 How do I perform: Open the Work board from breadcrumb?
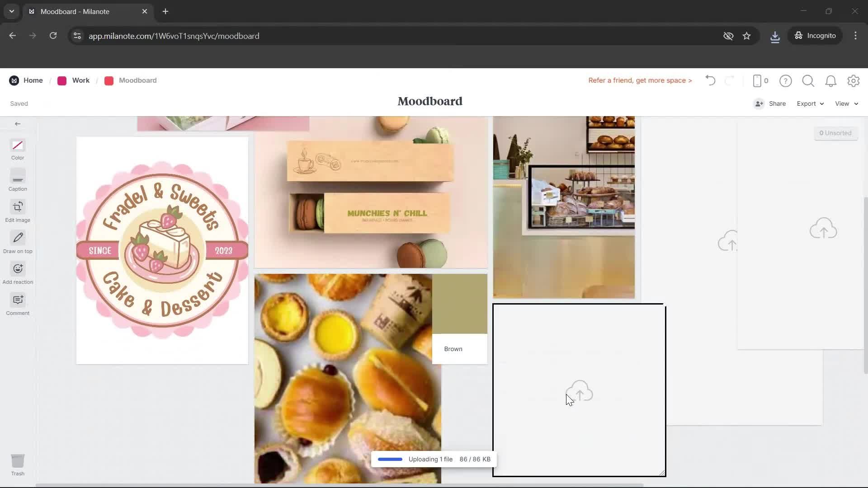pyautogui.click(x=80, y=80)
